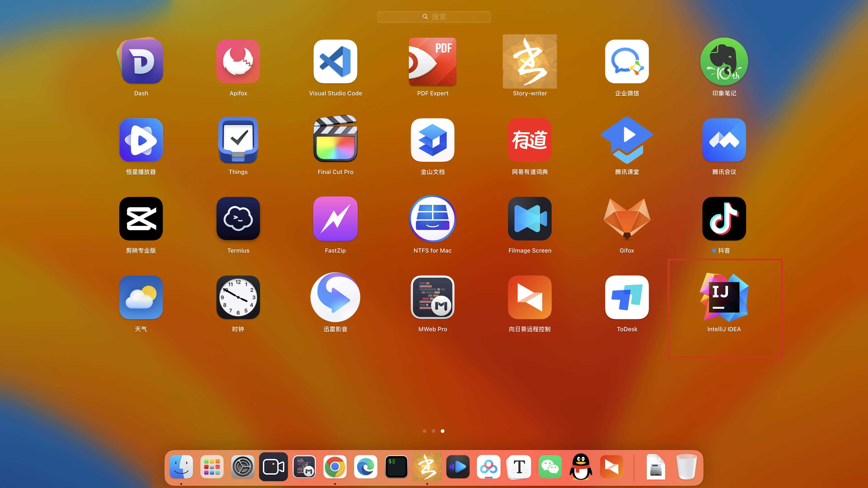Open Final Cut Pro
Viewport: 868px width, 488px height.
coord(335,139)
